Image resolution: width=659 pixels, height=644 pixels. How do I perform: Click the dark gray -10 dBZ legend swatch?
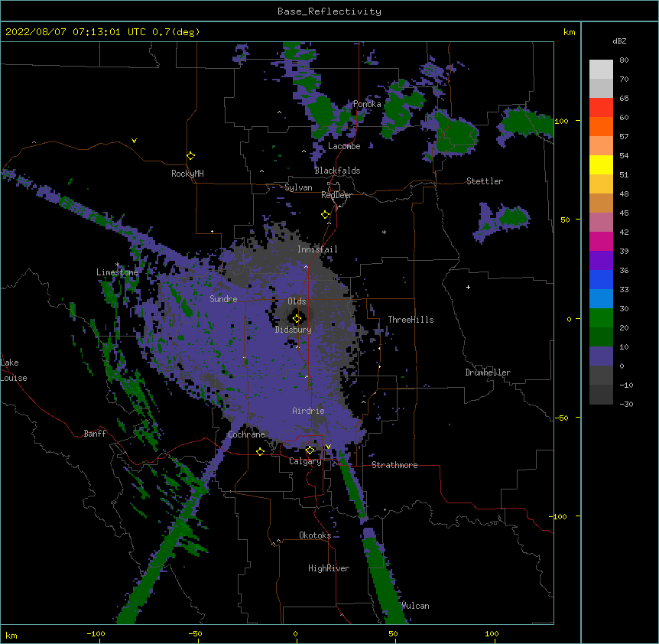tap(601, 395)
